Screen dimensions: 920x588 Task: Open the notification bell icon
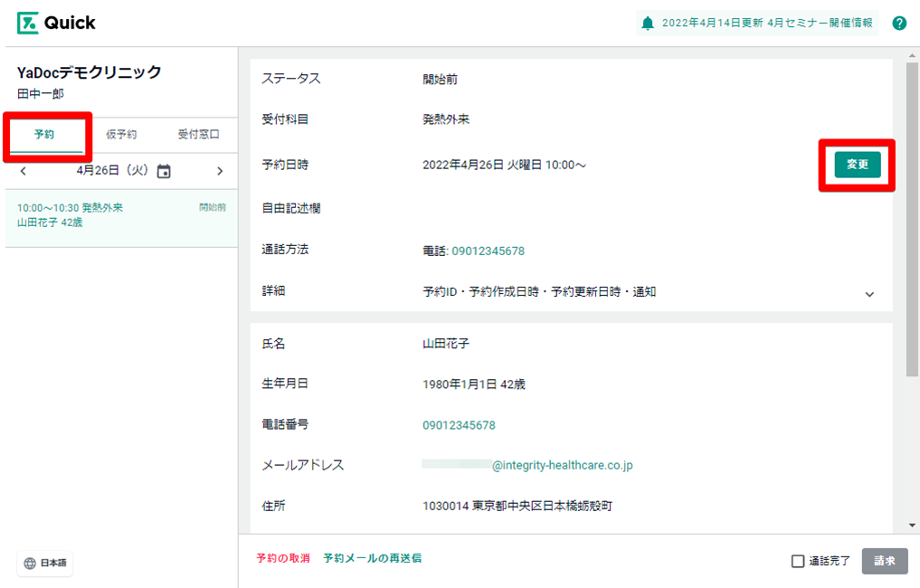tap(647, 24)
